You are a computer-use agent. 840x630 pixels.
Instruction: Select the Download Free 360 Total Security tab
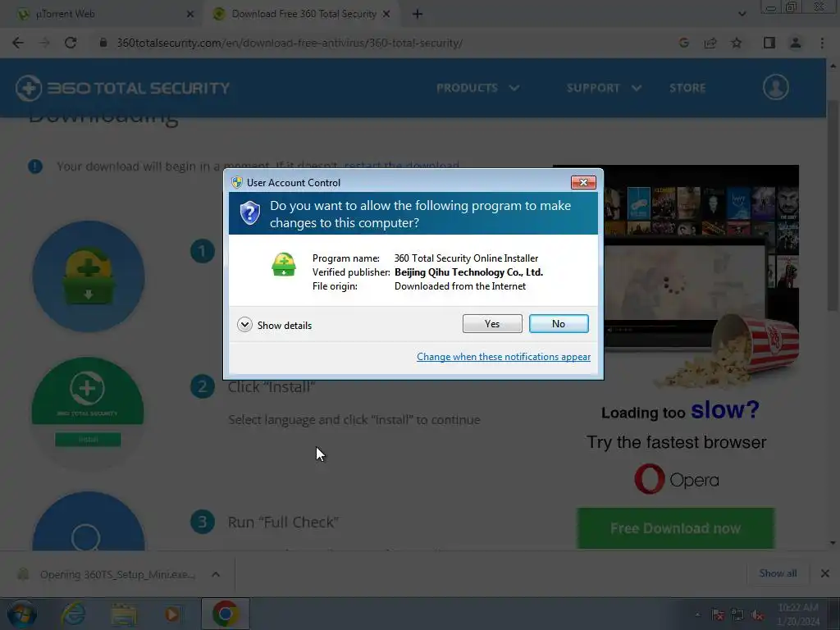point(304,14)
